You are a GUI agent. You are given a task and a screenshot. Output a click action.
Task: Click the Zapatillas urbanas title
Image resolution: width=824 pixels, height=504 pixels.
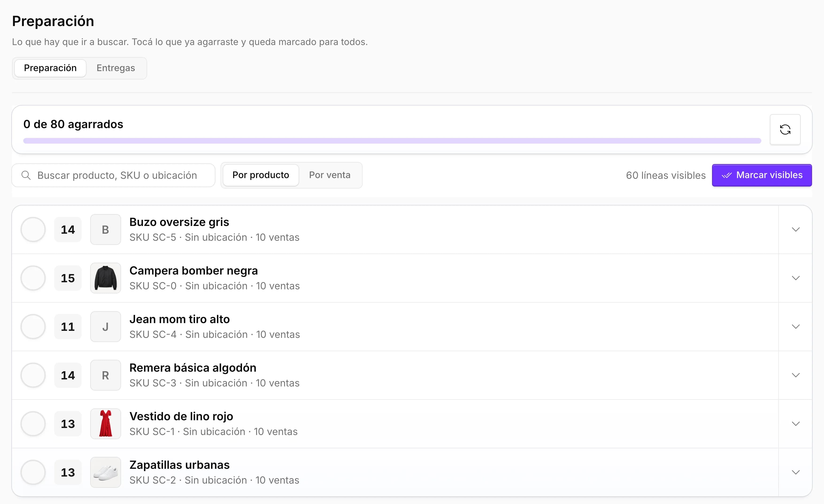(x=180, y=465)
